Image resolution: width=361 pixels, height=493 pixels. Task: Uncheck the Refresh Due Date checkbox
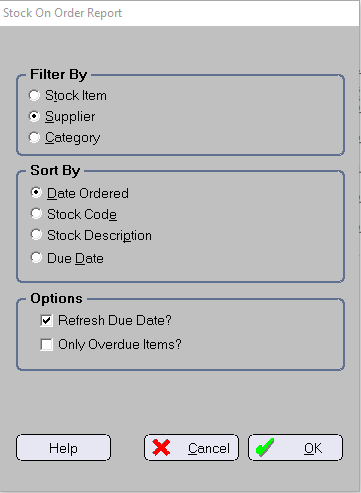pyautogui.click(x=46, y=321)
